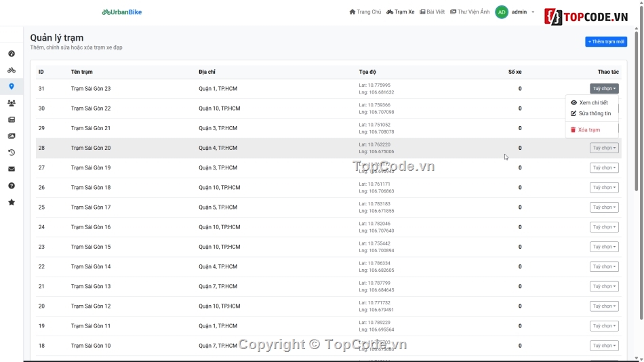This screenshot has height=362, width=644.
Task: Open Tuỳ chọn dropdown for Trạm Sài Gòn 14
Action: [x=604, y=266]
